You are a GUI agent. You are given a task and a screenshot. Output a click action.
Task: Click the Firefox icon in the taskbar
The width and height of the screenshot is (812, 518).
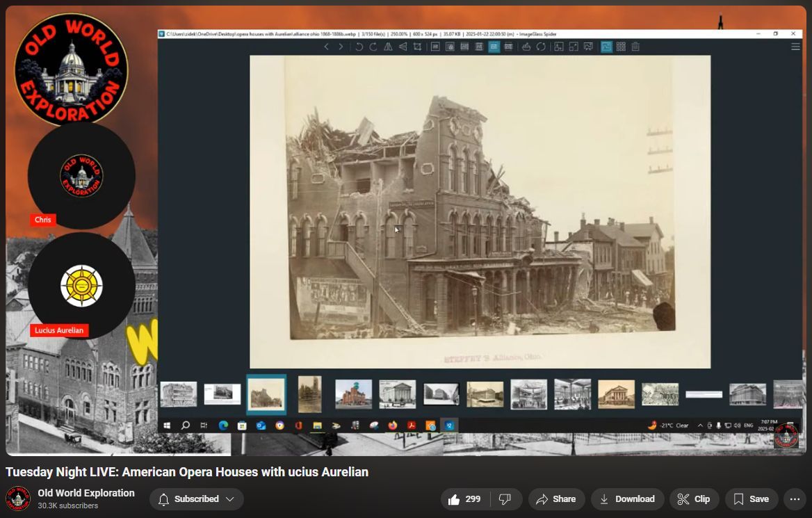(392, 426)
